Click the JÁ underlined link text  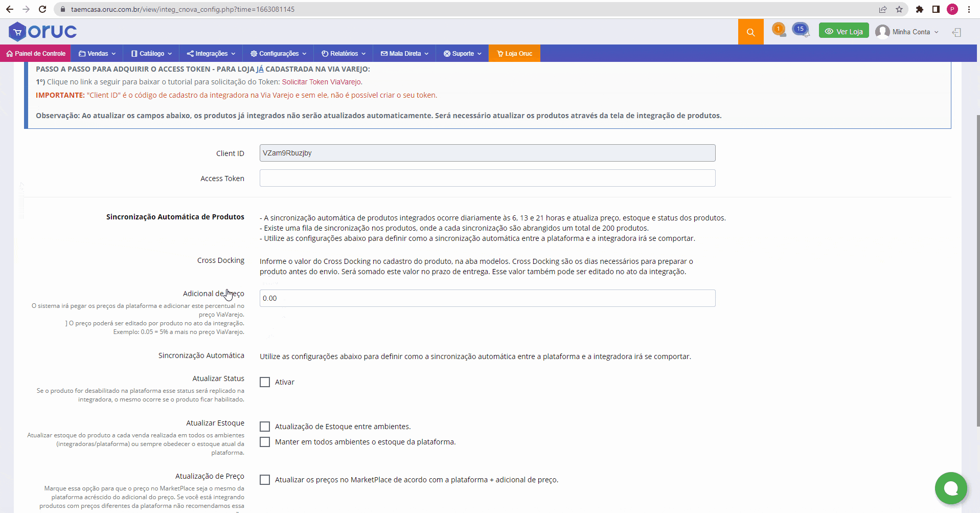pyautogui.click(x=260, y=69)
